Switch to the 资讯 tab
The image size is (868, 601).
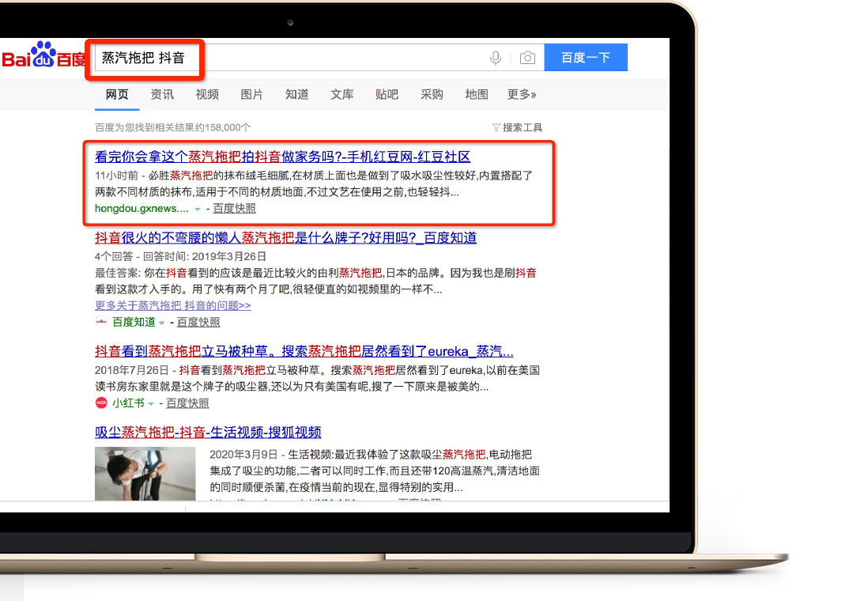[162, 94]
